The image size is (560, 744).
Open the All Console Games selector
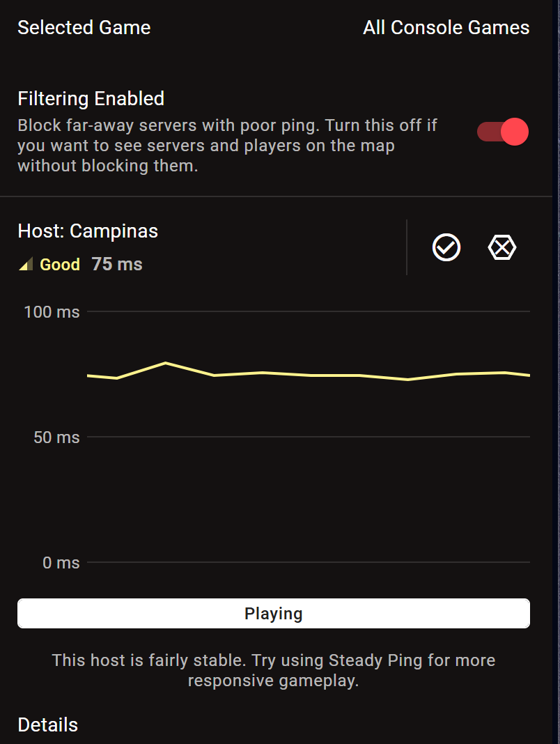446,28
